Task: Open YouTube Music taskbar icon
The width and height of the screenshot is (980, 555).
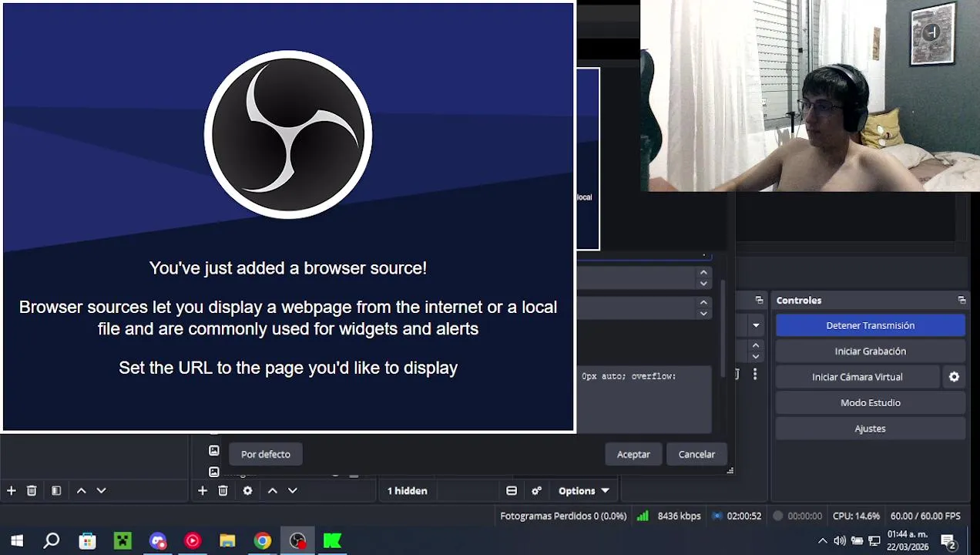Action: tap(193, 541)
